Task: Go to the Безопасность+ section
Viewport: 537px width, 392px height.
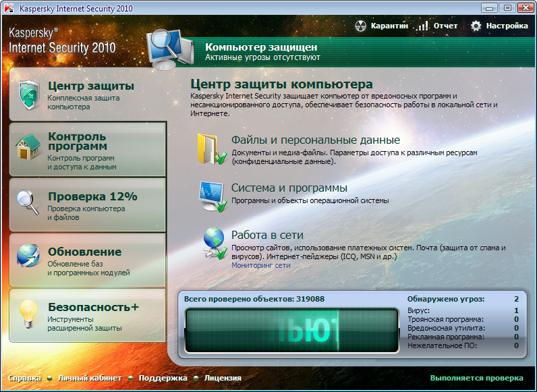Action: pos(88,316)
